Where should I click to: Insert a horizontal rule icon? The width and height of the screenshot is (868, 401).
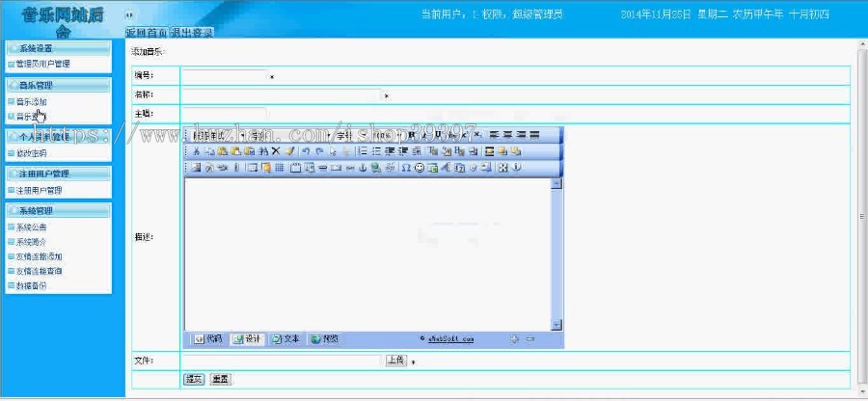(x=322, y=168)
